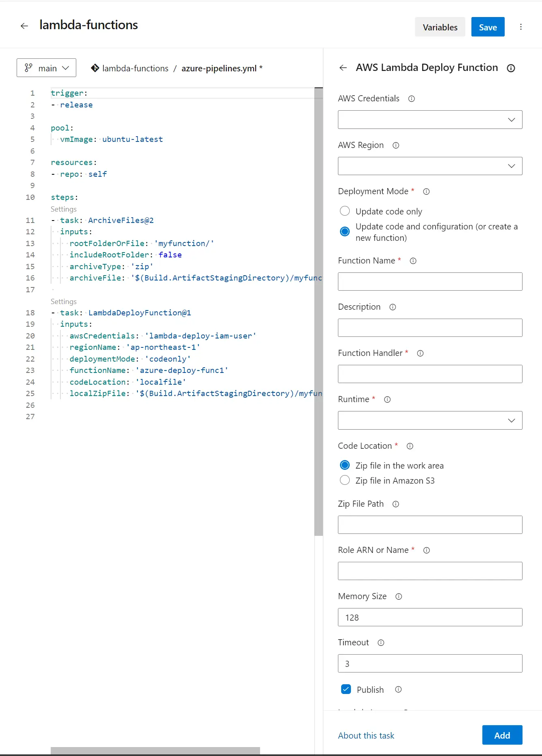Show info for Memory Size field
This screenshot has height=756, width=542.
tap(399, 596)
